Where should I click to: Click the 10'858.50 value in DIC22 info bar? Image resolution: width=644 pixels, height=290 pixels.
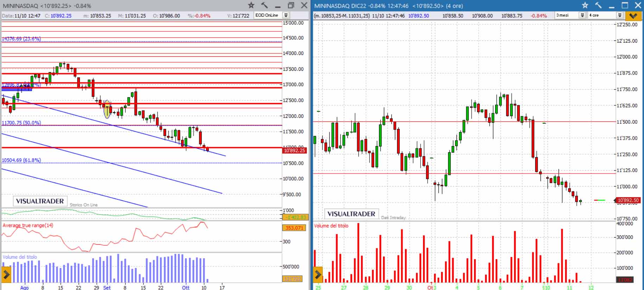[453, 16]
